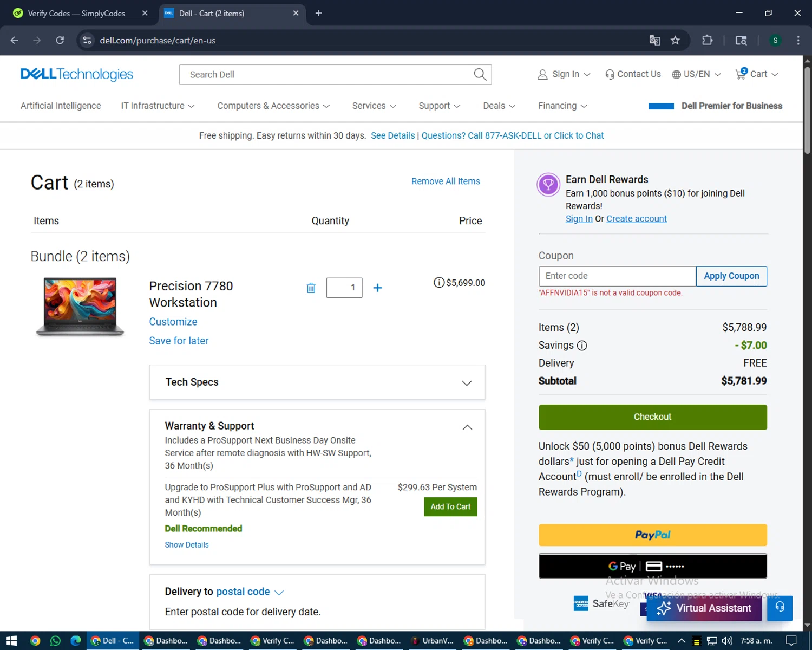812x650 pixels.
Task: Pay with the PayPal button
Action: pos(652,535)
